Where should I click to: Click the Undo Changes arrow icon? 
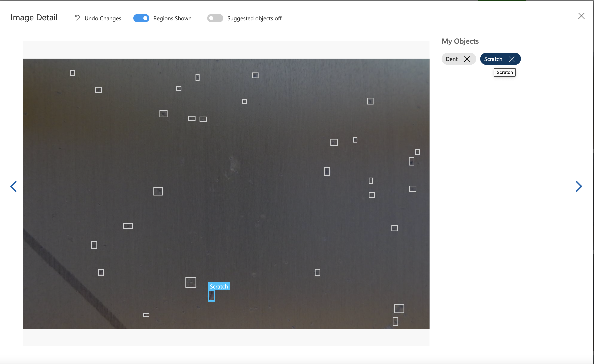(x=77, y=18)
